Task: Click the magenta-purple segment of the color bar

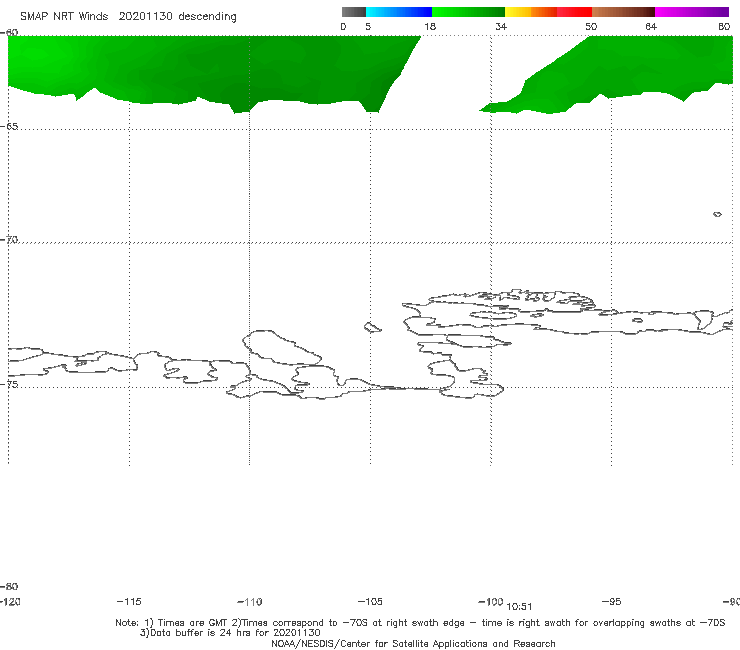Action: pos(692,12)
